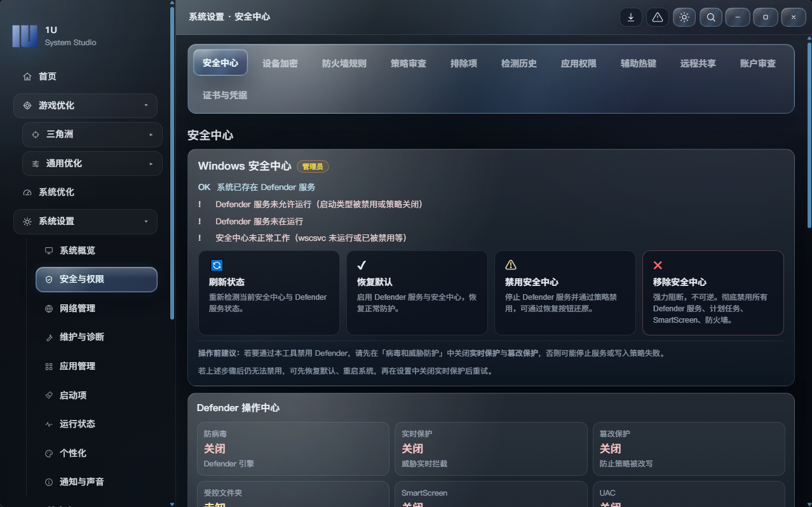812x507 pixels.
Task: Switch to the 防火墙规则 tab
Action: click(x=344, y=64)
